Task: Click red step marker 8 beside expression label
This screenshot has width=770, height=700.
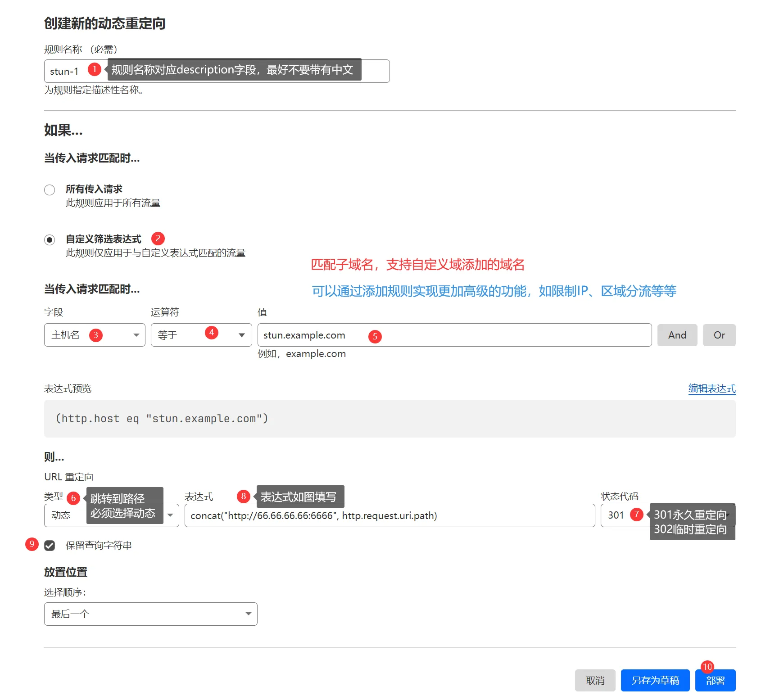Action: pos(243,497)
